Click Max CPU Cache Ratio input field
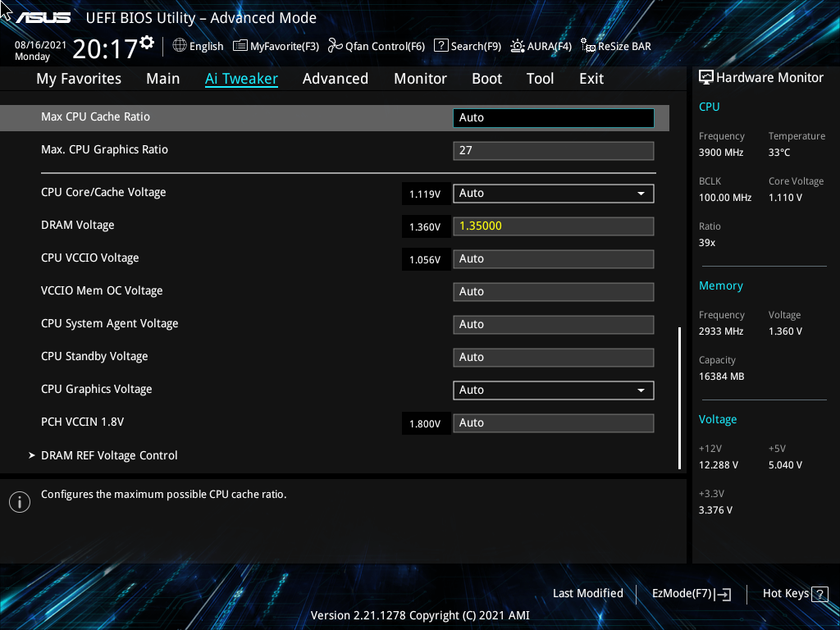Image resolution: width=840 pixels, height=630 pixels. pyautogui.click(x=554, y=118)
